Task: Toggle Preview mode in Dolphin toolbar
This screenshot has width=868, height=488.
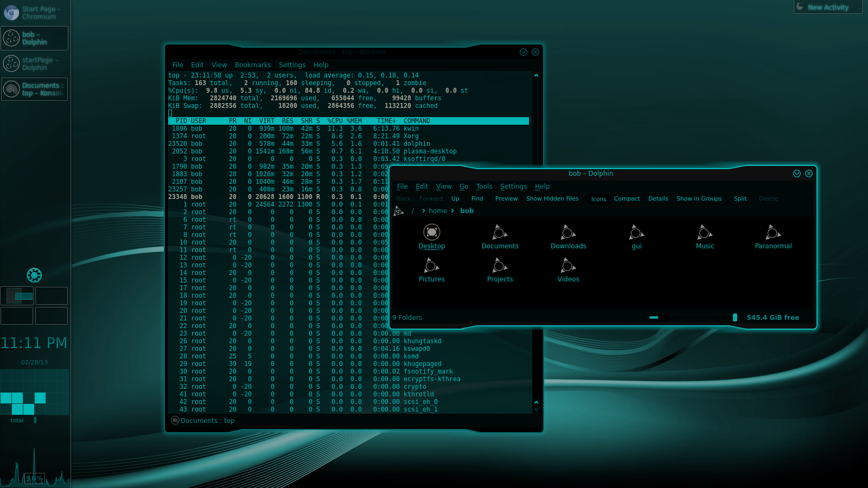Action: [506, 198]
